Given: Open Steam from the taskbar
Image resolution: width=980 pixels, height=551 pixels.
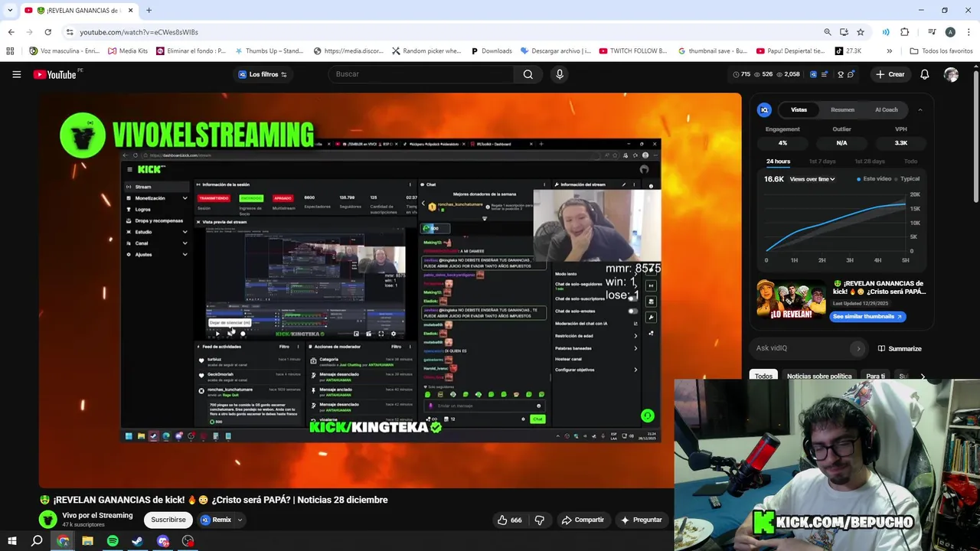Looking at the screenshot, I should [x=138, y=541].
